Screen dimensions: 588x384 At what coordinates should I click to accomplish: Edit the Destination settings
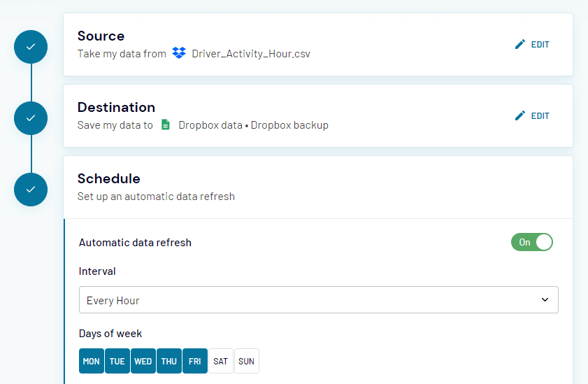point(532,115)
